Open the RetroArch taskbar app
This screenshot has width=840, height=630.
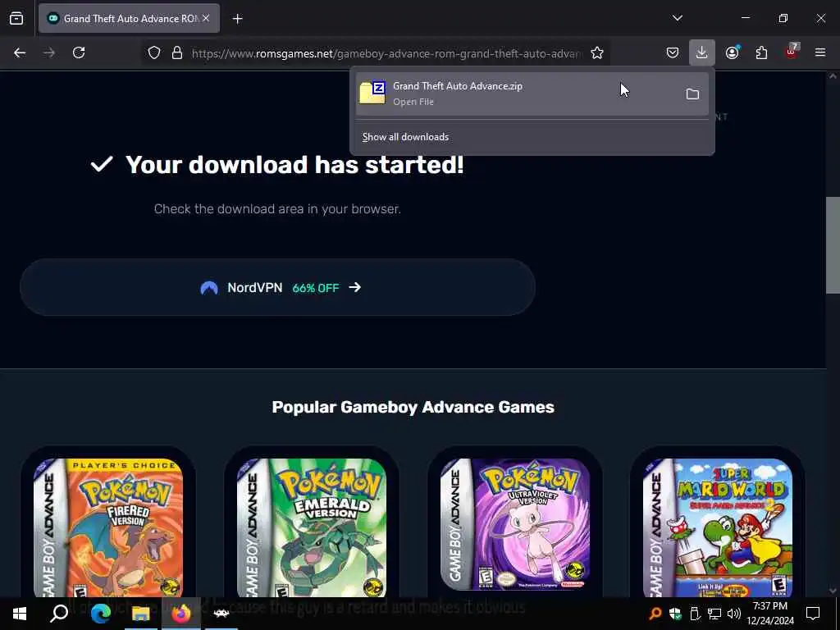[221, 614]
